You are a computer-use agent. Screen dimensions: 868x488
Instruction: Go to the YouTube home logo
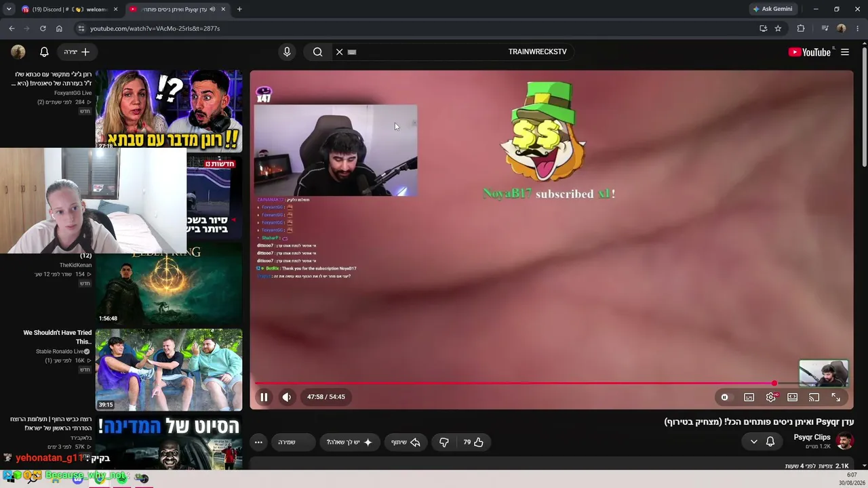click(809, 52)
